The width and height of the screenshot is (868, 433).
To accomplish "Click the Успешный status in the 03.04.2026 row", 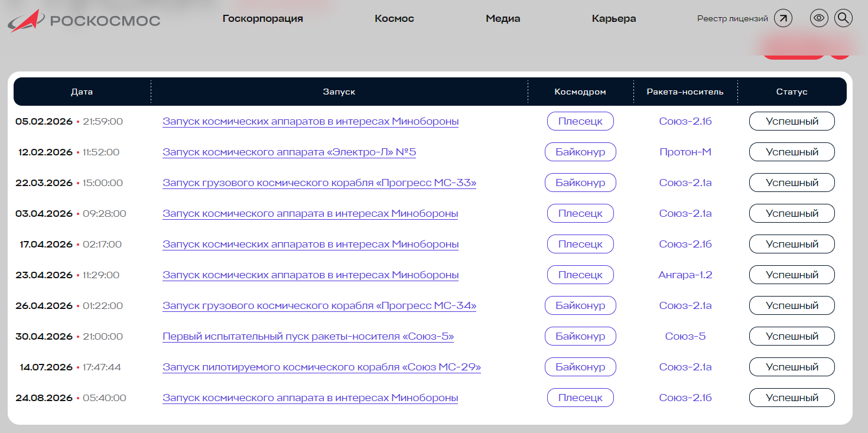I will [792, 213].
